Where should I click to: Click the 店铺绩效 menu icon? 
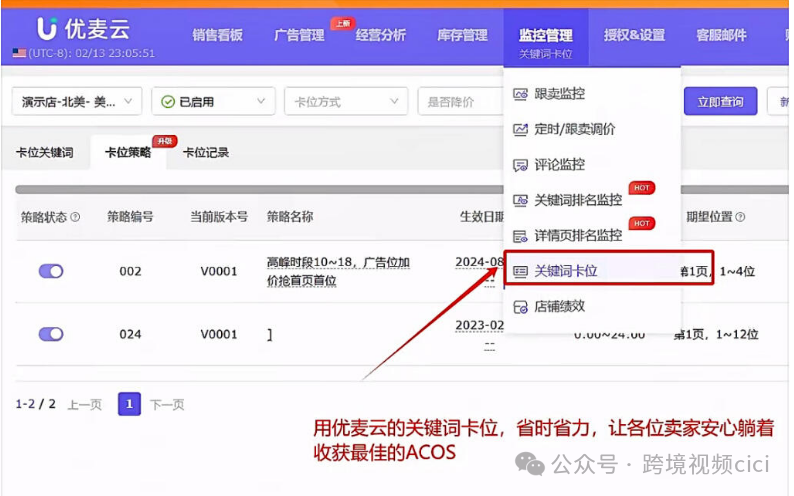pyautogui.click(x=520, y=307)
